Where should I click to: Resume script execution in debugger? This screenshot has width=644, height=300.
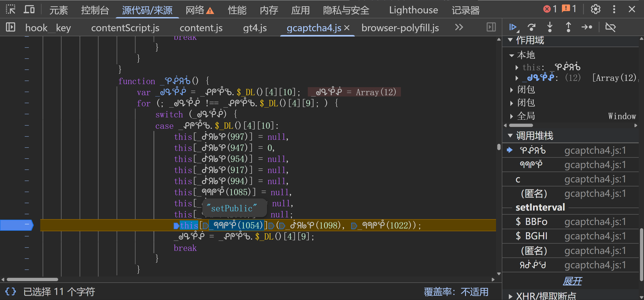point(513,27)
